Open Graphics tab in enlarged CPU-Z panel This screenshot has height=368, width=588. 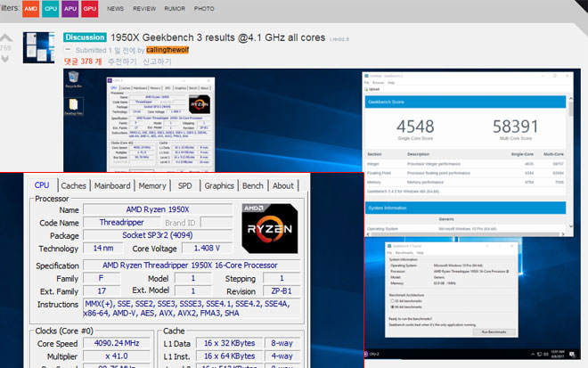pos(219,185)
